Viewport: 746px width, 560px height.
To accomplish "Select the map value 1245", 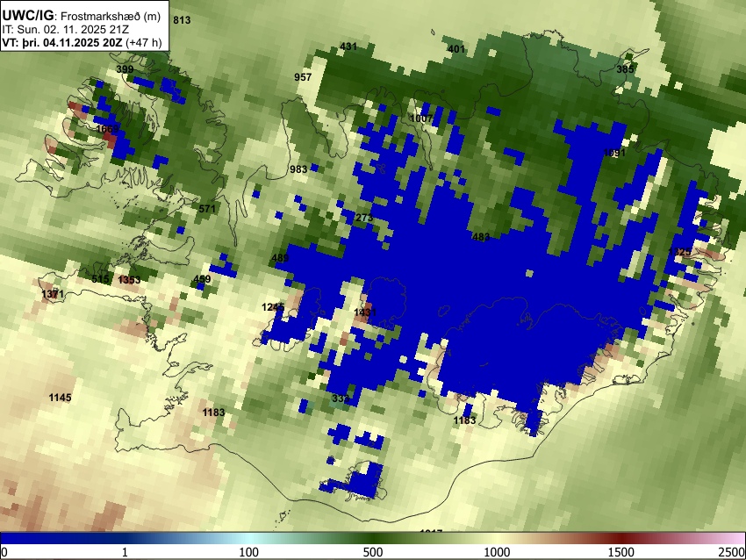I will click(x=273, y=307).
